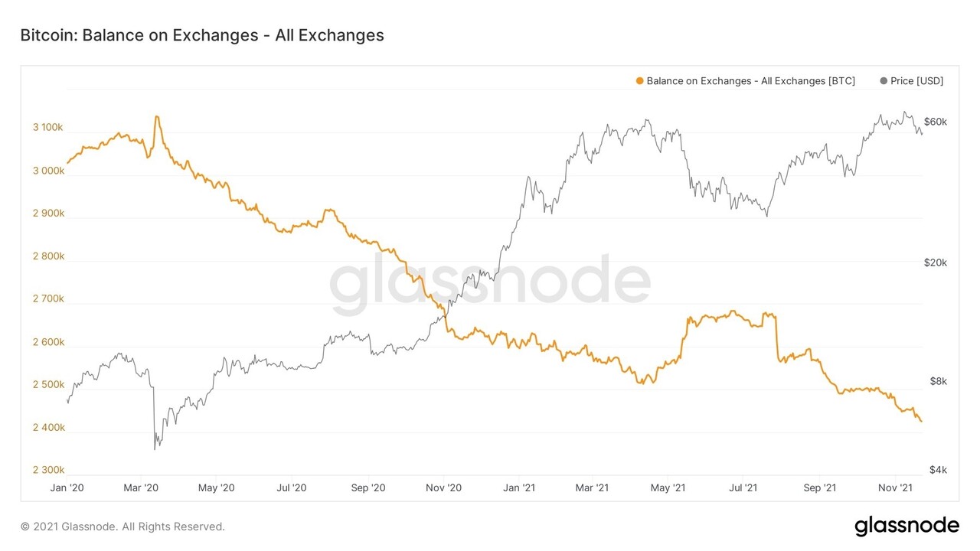Viewport: 980px width, 551px height.
Task: Click the 2021 Glassnode copyright text
Action: click(x=122, y=527)
